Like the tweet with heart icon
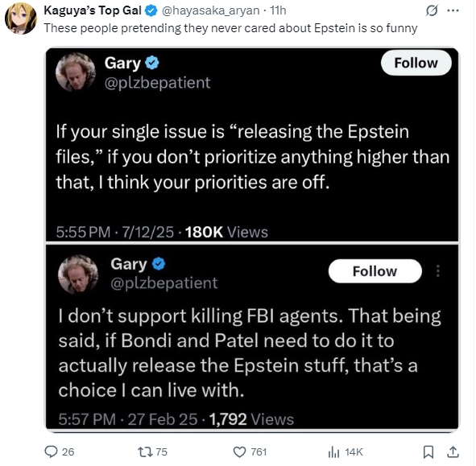The width and height of the screenshot is (476, 466). pos(239,452)
